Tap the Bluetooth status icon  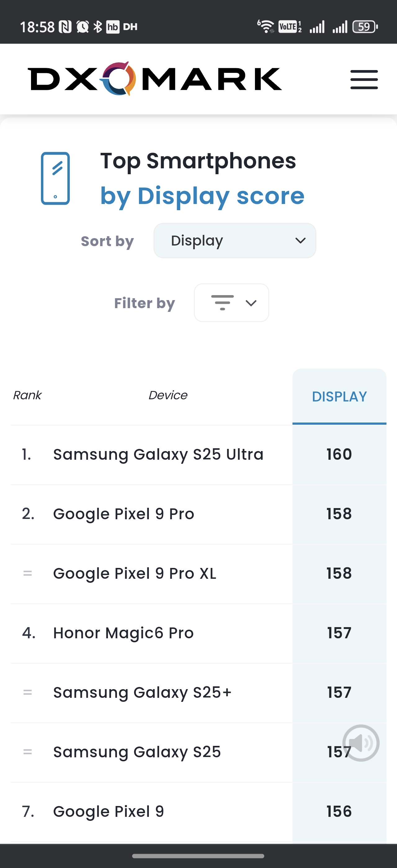[x=98, y=27]
